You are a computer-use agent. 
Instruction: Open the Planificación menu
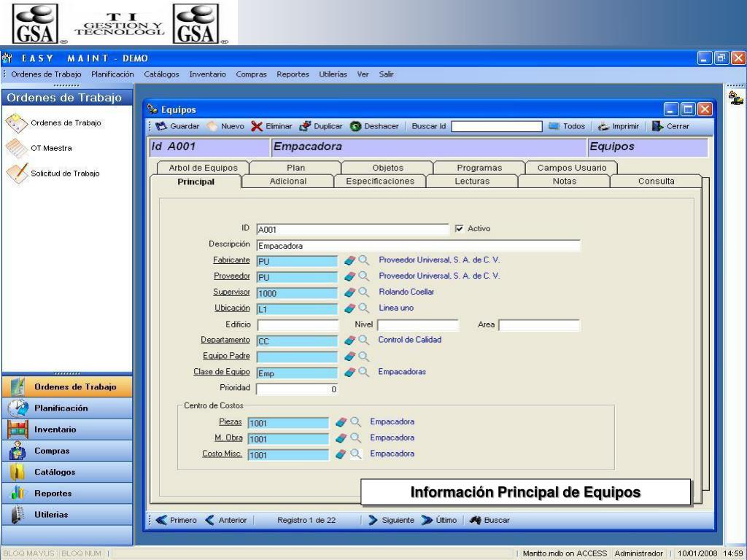(112, 74)
